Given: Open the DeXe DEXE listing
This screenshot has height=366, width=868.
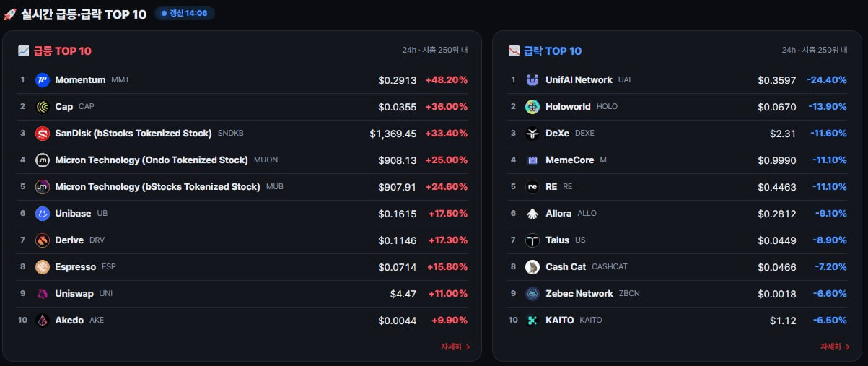Looking at the screenshot, I should (678, 134).
